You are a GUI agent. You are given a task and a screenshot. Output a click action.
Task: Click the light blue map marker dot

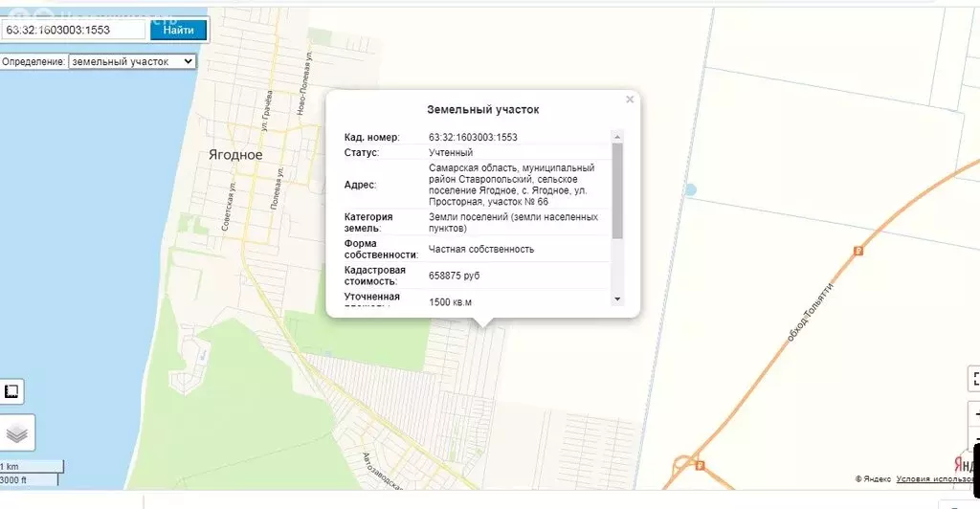pyautogui.click(x=690, y=189)
